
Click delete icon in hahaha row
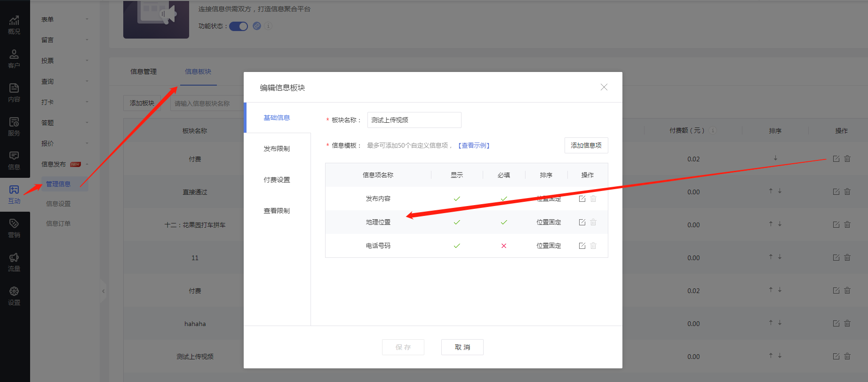point(847,323)
